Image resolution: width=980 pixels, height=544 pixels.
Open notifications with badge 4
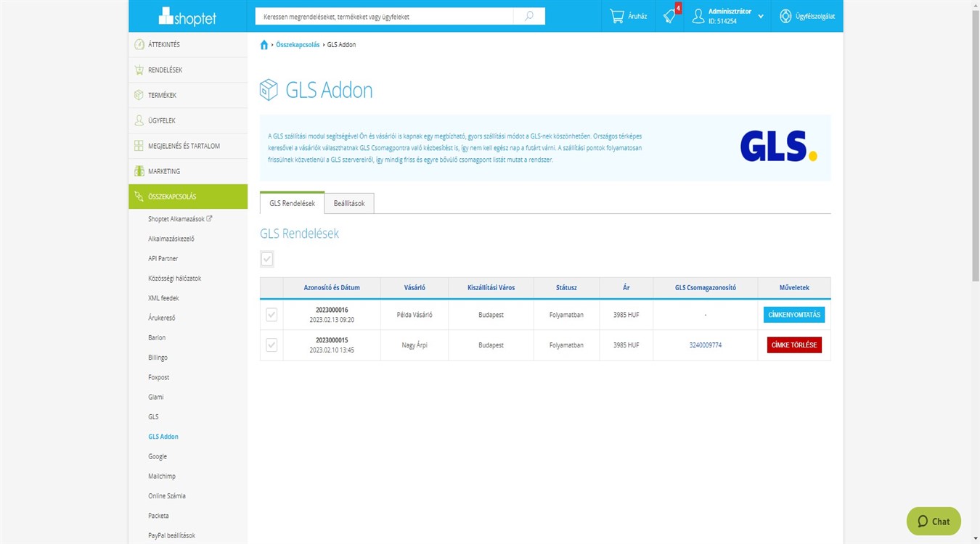(669, 16)
